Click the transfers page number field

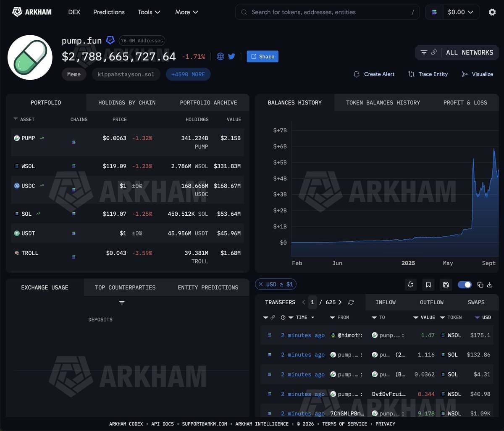click(312, 302)
